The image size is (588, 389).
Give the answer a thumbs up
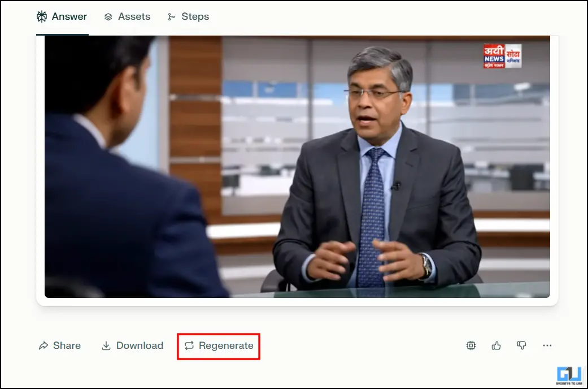click(x=496, y=345)
